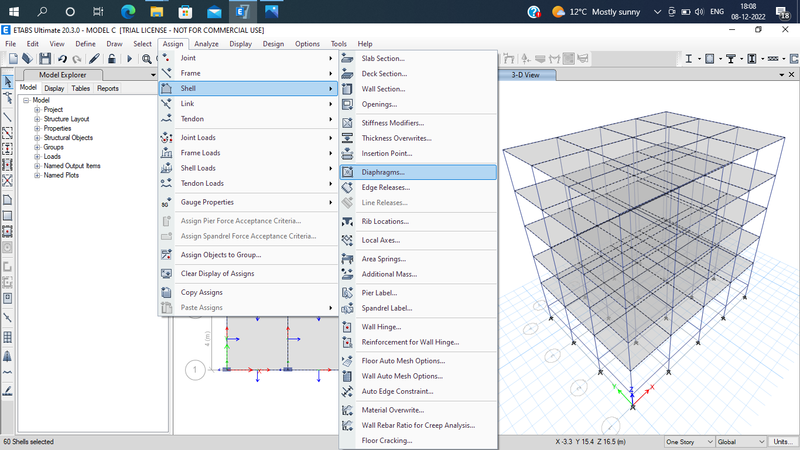This screenshot has height=450, width=800.
Task: Expand Properties tree node
Action: pos(37,129)
